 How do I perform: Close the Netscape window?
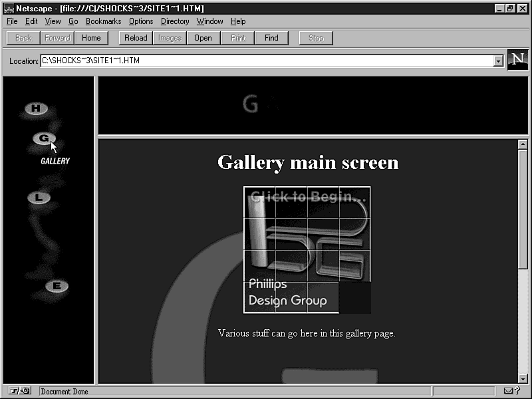pos(523,9)
